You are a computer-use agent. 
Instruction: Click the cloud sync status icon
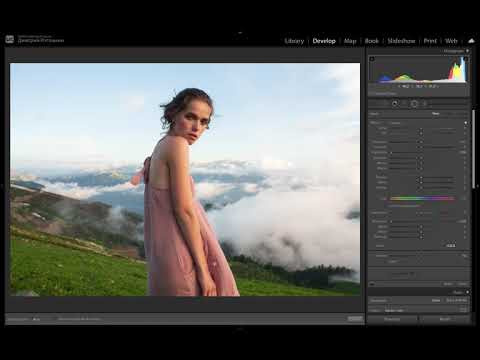pyautogui.click(x=471, y=41)
